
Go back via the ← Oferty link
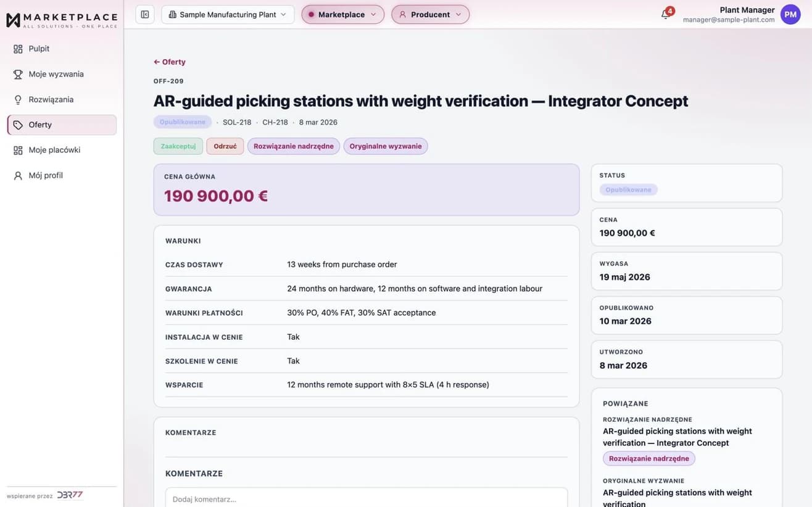pyautogui.click(x=170, y=62)
